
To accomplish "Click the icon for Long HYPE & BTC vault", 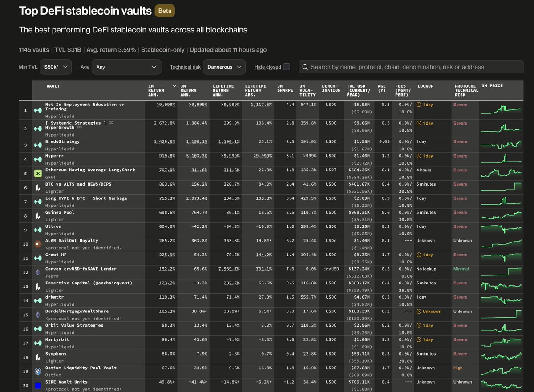I will tap(38, 202).
